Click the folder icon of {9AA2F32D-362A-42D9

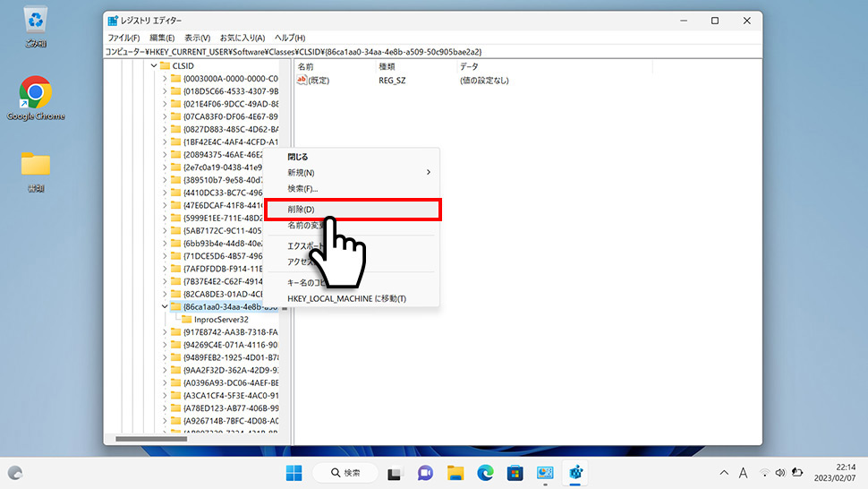176,370
